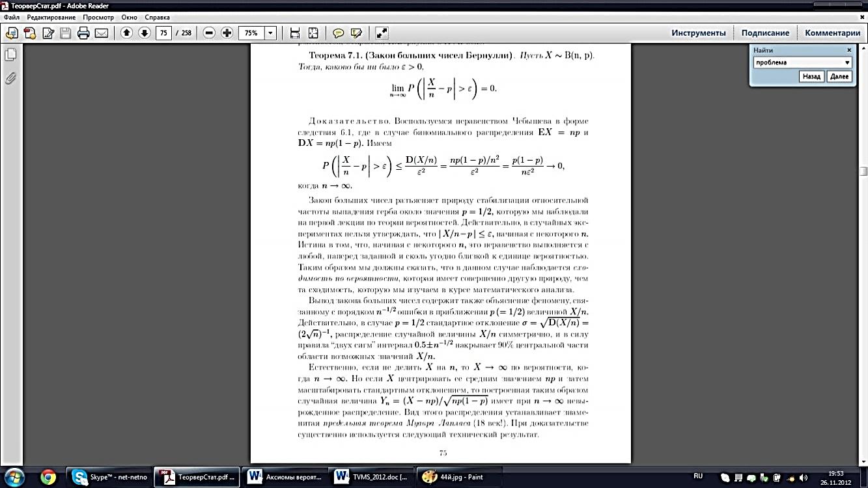Screen dimensions: 868x488
Task: Click the zoom percentage field 75%
Action: pos(251,33)
